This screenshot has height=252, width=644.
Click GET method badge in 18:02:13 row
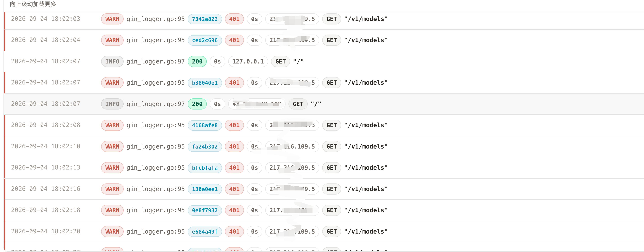[331, 168]
